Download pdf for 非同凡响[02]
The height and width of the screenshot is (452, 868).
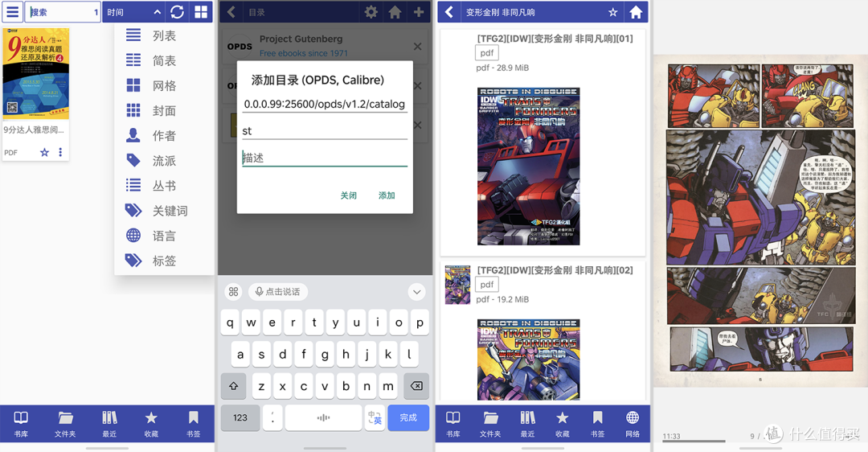(486, 284)
